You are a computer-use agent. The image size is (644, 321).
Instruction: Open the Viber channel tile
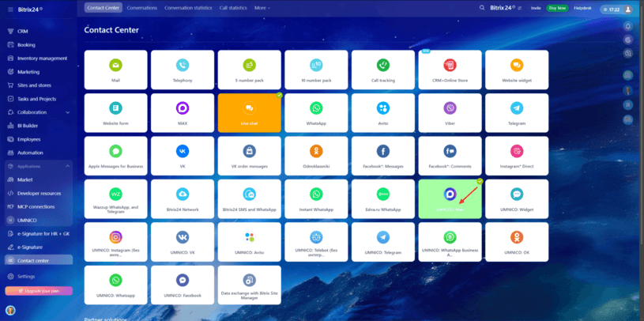click(450, 113)
